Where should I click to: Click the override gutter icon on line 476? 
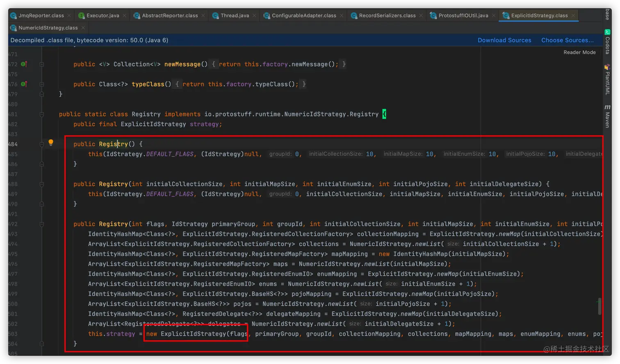tap(24, 84)
